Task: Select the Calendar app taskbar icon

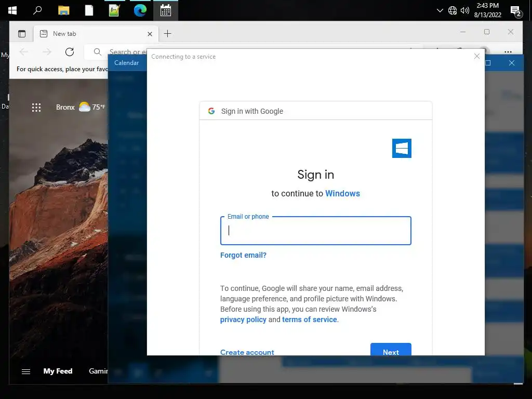Action: (x=166, y=10)
